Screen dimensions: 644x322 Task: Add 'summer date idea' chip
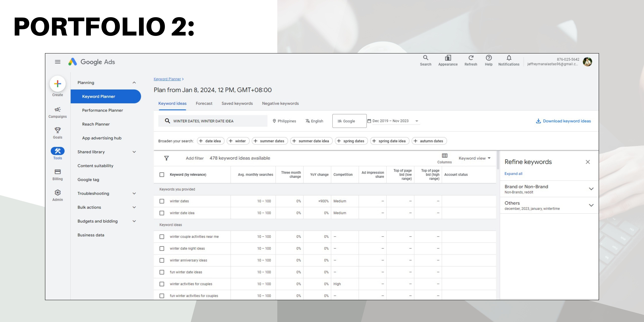(x=311, y=141)
